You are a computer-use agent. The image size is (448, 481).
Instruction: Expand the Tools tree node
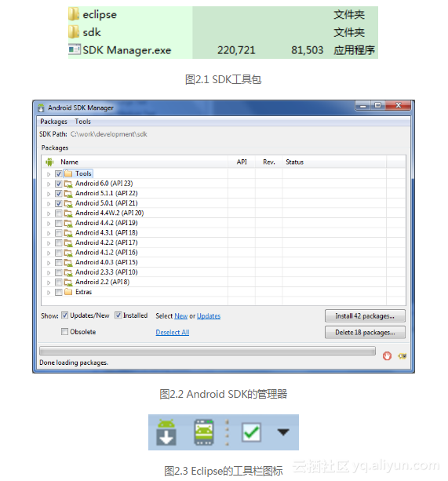pos(49,174)
